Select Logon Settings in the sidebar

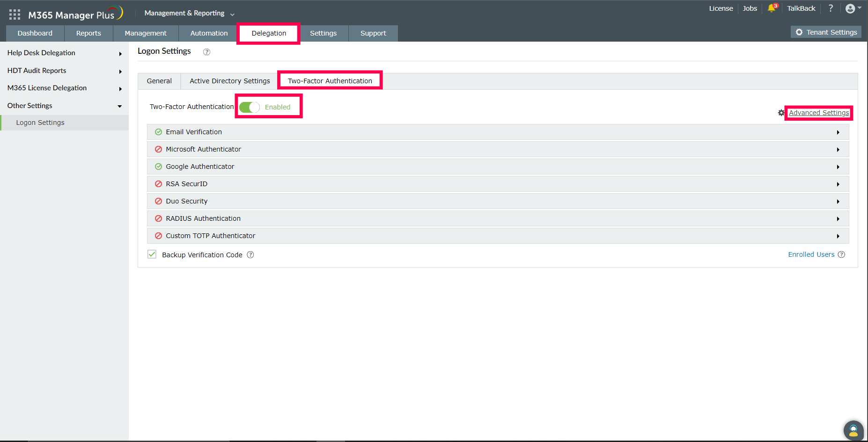click(x=40, y=122)
